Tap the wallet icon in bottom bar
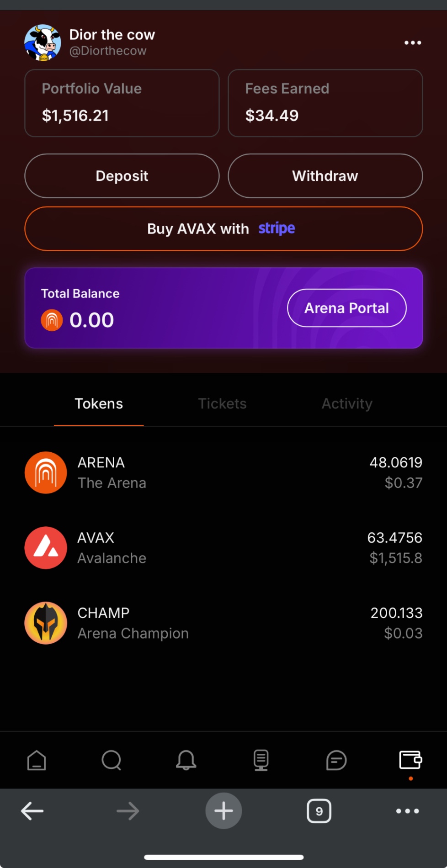Image resolution: width=447 pixels, height=868 pixels. [x=410, y=760]
